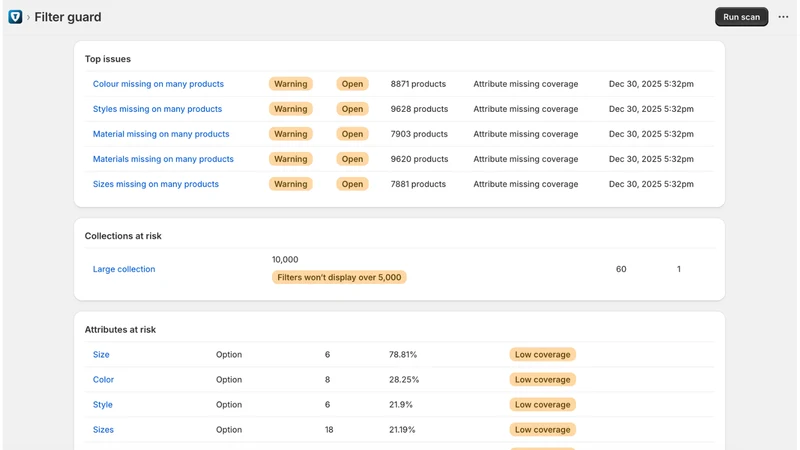Select the 9628 products count
Screen dimensions: 800x450
(x=419, y=109)
